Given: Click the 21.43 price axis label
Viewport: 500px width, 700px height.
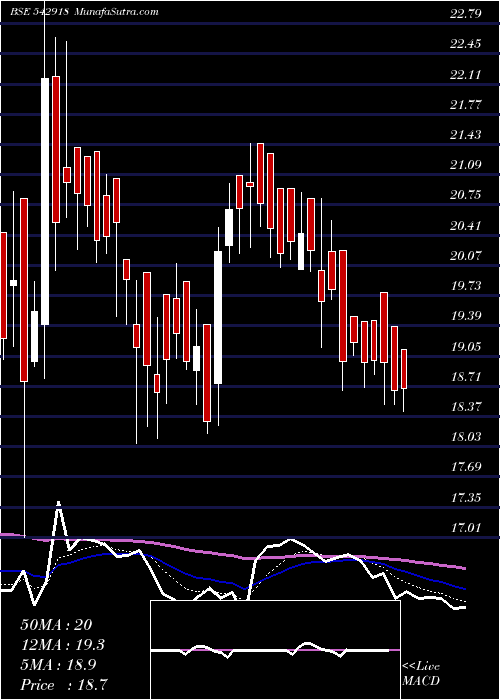Looking at the screenshot, I should 466,134.
